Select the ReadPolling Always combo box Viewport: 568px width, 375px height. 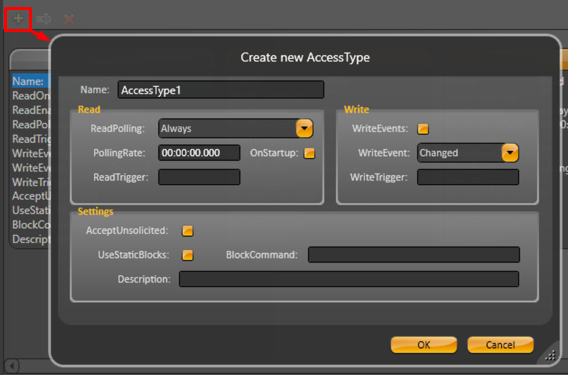[x=235, y=128]
